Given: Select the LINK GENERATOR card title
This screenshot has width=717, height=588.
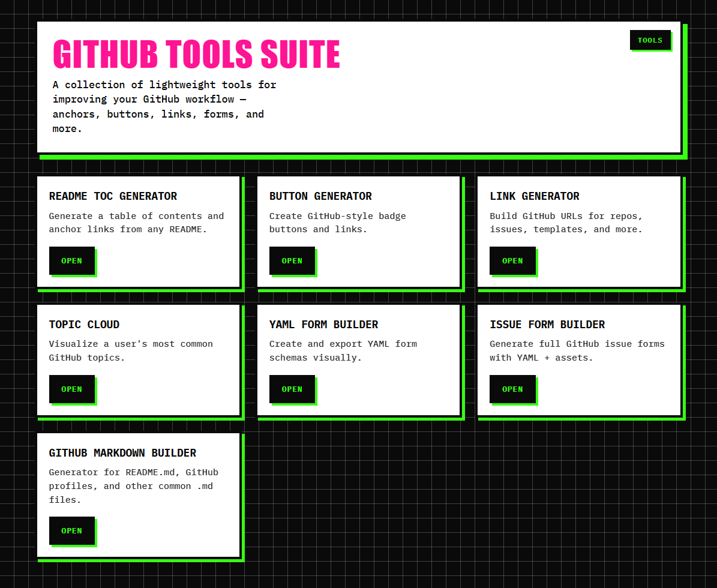Looking at the screenshot, I should 535,196.
